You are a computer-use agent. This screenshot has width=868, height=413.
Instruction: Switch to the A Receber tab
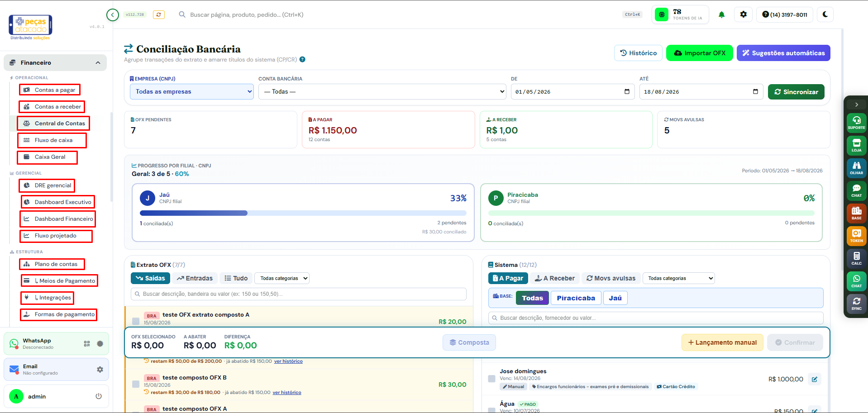555,278
